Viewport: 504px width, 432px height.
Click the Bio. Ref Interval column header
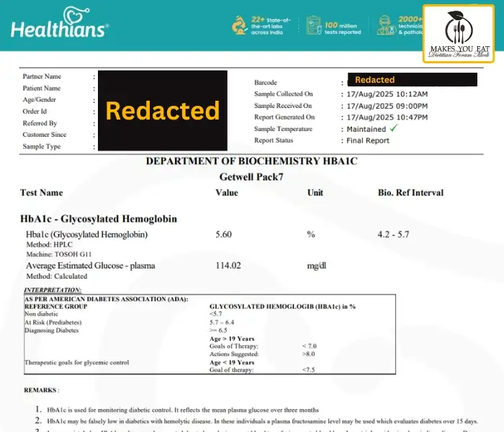pyautogui.click(x=410, y=193)
